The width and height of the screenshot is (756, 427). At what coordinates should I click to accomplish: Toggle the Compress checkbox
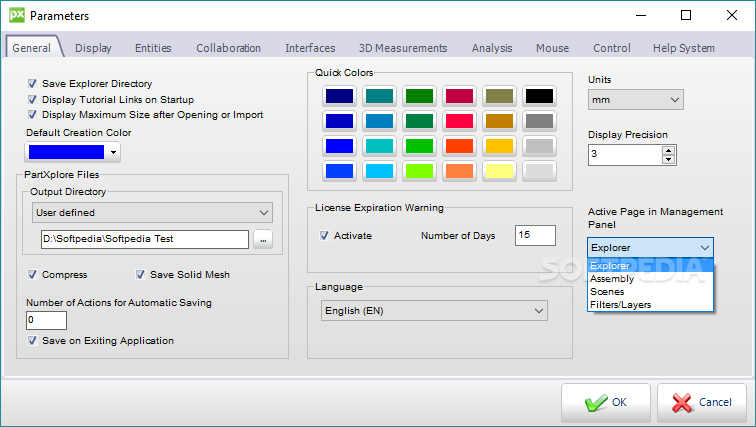[x=32, y=275]
